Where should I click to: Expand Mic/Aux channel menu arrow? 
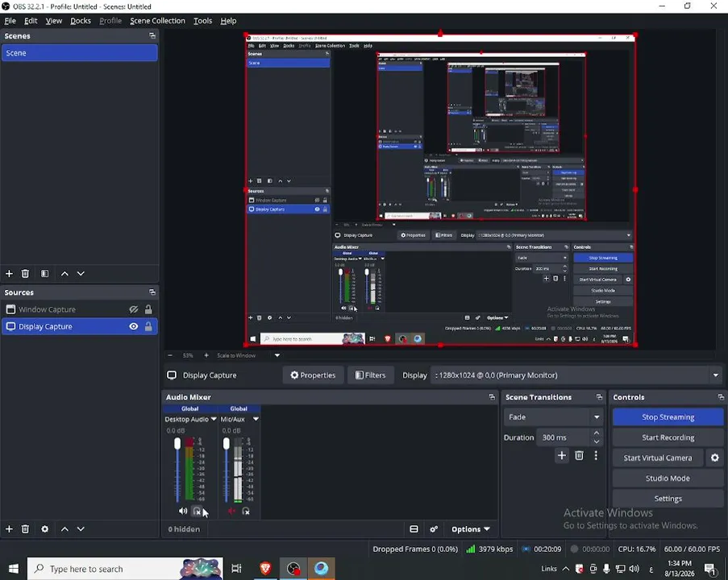[256, 419]
